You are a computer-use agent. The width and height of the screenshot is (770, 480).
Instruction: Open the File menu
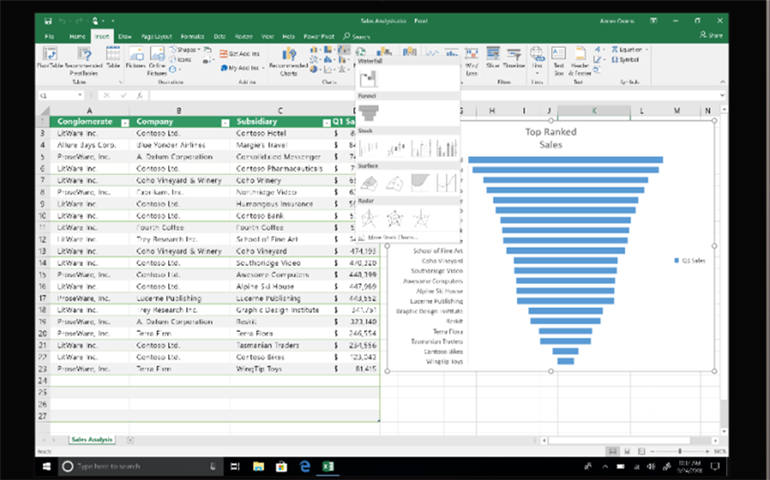click(x=49, y=36)
